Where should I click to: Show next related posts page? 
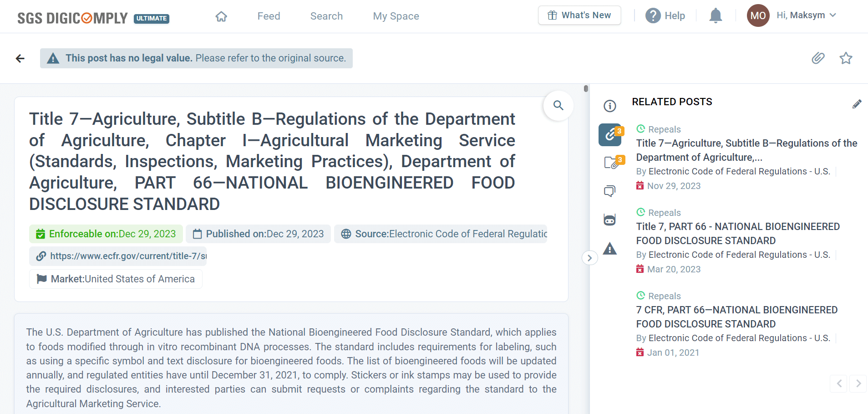[x=858, y=383]
